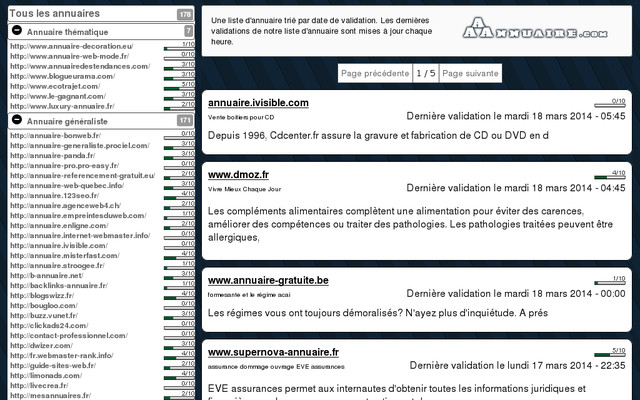Open http://www.blogueurama.com/ link
Viewport: 640px width, 400px height.
(63, 76)
